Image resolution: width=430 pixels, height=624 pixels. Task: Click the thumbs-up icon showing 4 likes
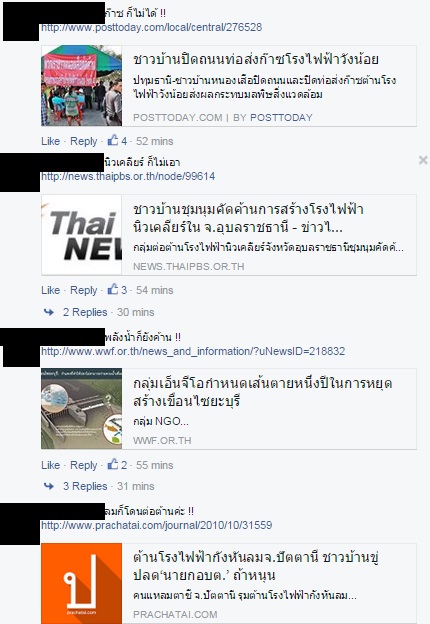[113, 140]
